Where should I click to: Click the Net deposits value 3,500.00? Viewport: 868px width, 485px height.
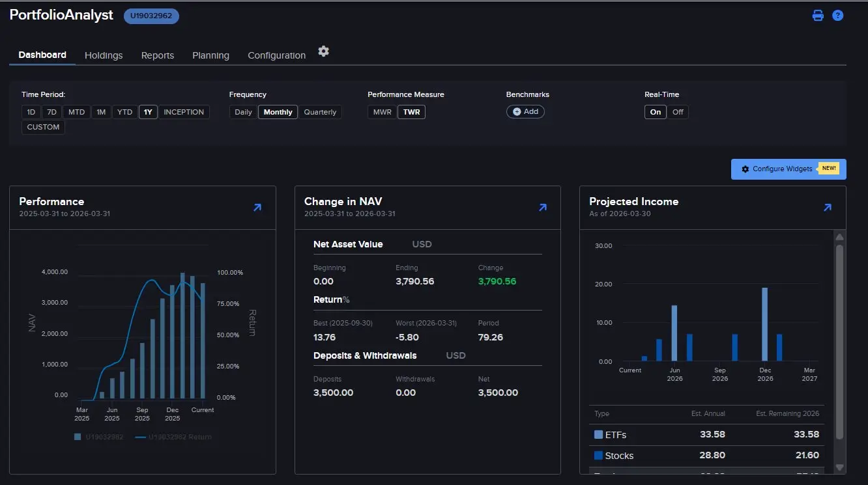[498, 393]
